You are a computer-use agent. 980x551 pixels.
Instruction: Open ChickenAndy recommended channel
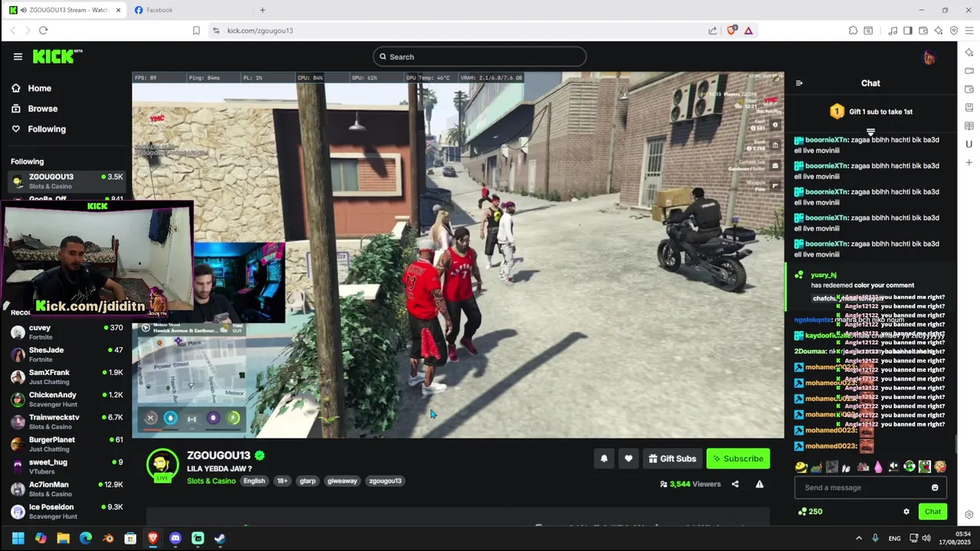coord(67,399)
